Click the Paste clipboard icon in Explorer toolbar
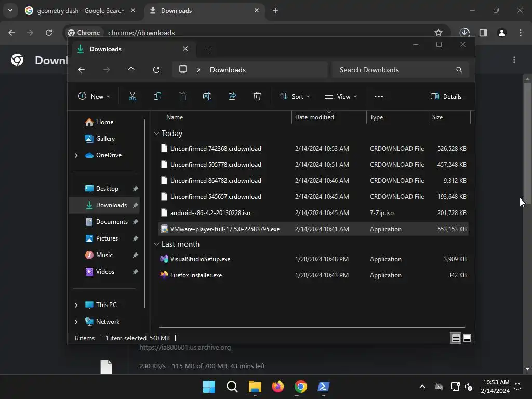Screen dimensions: 532x399 coord(182,96)
